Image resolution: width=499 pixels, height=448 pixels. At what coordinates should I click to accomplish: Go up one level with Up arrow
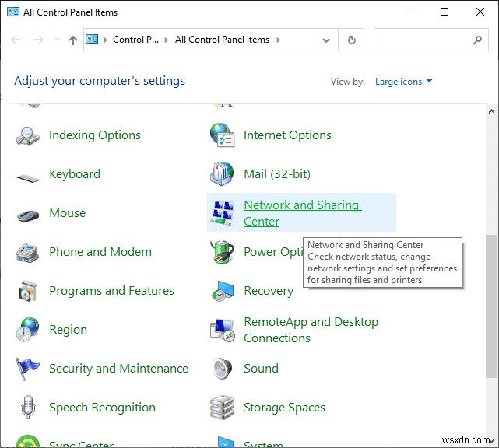73,40
